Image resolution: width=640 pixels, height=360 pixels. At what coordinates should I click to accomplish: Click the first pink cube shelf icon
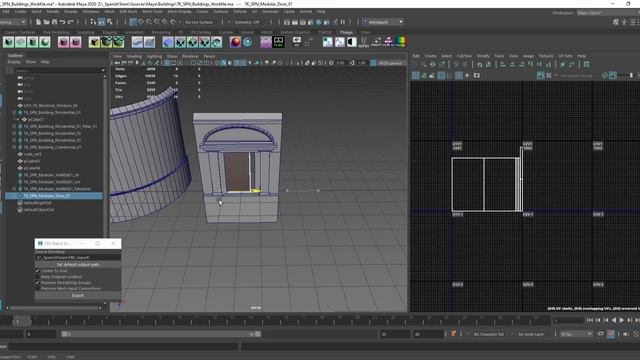pos(63,42)
